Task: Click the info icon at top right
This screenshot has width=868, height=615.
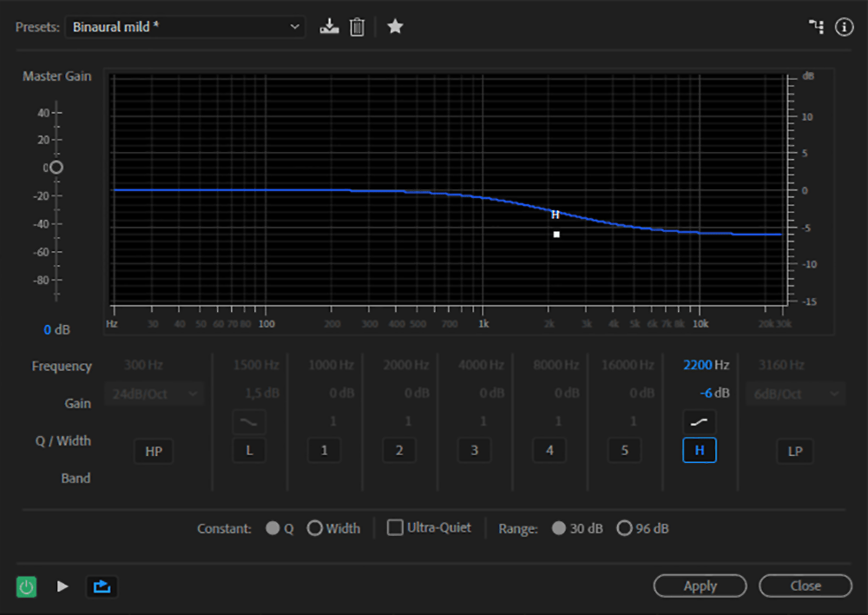Action: coord(844,27)
